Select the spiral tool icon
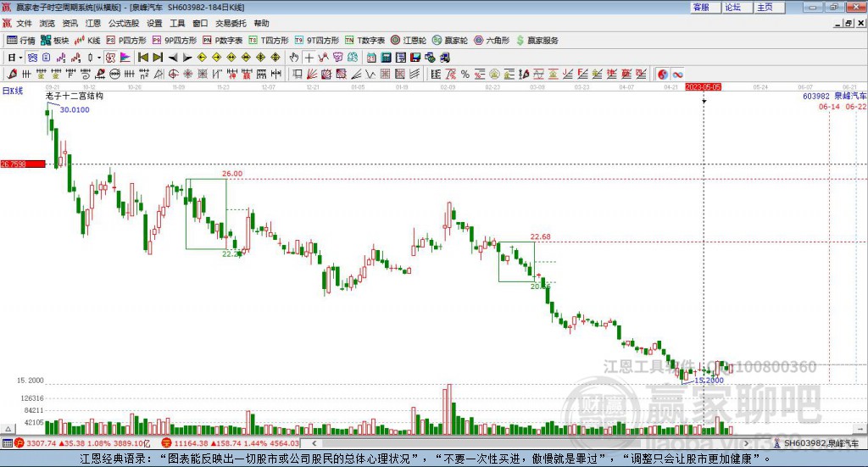This screenshot has height=467, width=868. pos(86,74)
